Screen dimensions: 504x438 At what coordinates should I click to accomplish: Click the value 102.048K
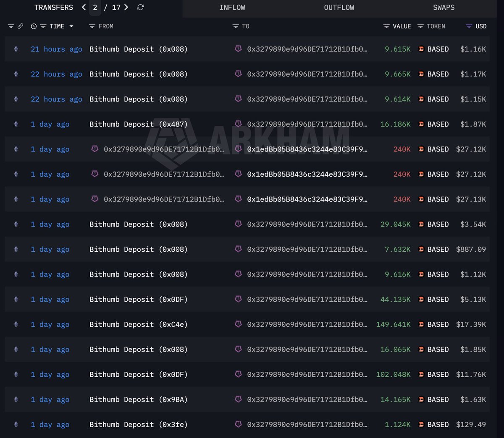pos(394,374)
